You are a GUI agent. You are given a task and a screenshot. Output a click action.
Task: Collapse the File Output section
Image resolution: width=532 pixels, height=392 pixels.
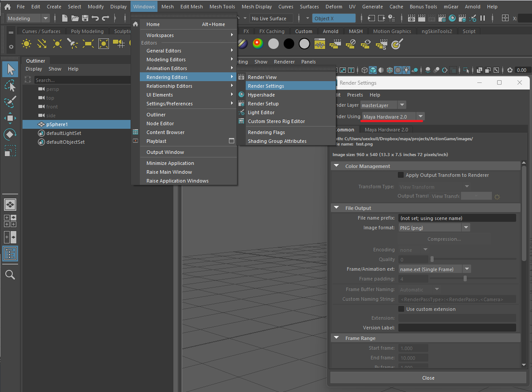coord(336,208)
